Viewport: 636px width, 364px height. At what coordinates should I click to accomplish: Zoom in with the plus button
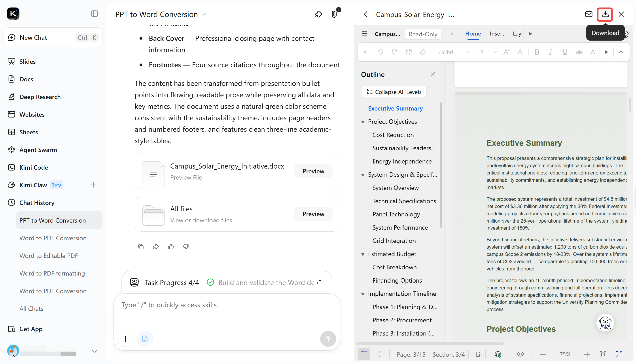[x=587, y=354]
